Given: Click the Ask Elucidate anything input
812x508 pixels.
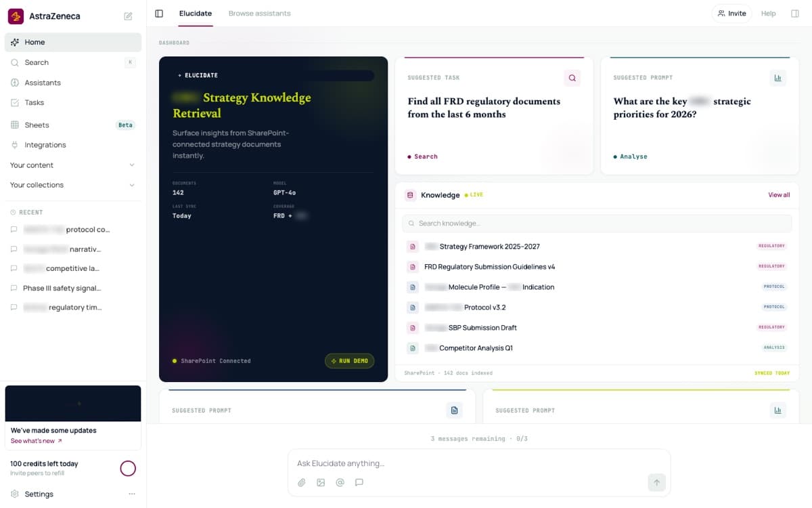Looking at the screenshot, I should click(x=479, y=463).
